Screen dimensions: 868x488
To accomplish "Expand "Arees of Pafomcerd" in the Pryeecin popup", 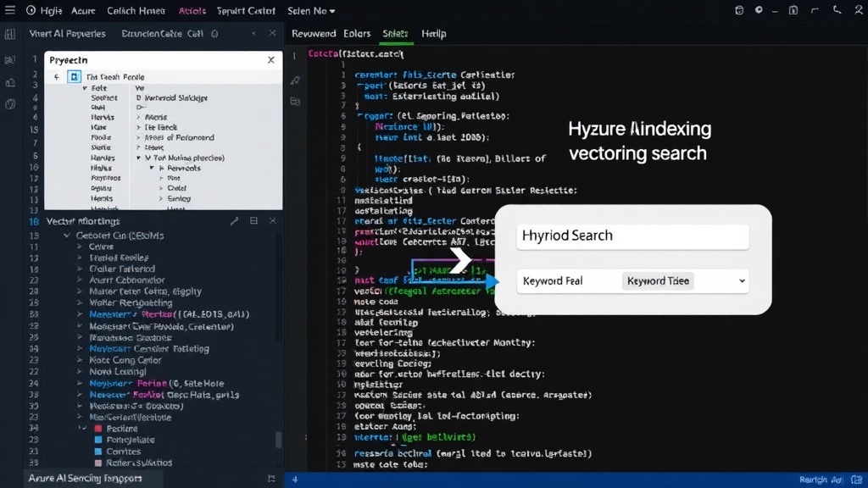I will click(x=138, y=138).
